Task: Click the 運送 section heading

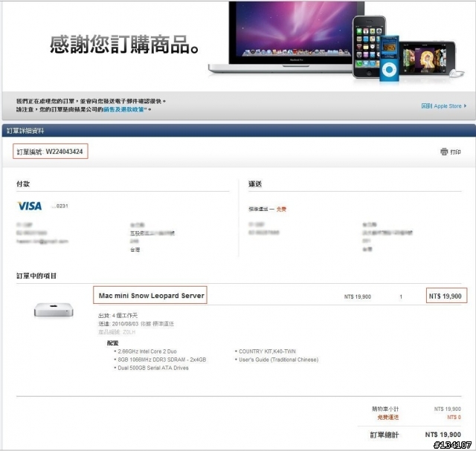Action: coord(255,184)
